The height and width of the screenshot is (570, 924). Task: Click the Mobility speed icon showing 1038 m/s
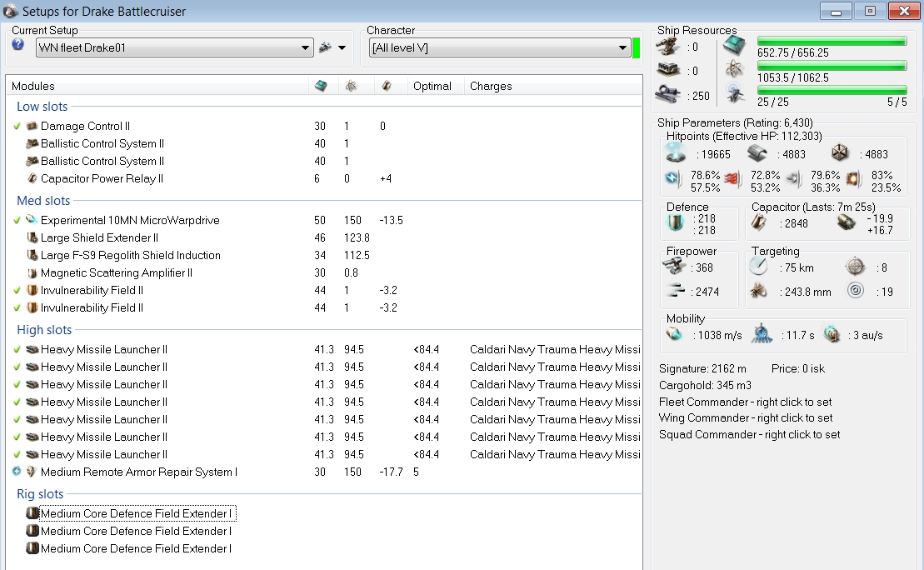click(674, 334)
